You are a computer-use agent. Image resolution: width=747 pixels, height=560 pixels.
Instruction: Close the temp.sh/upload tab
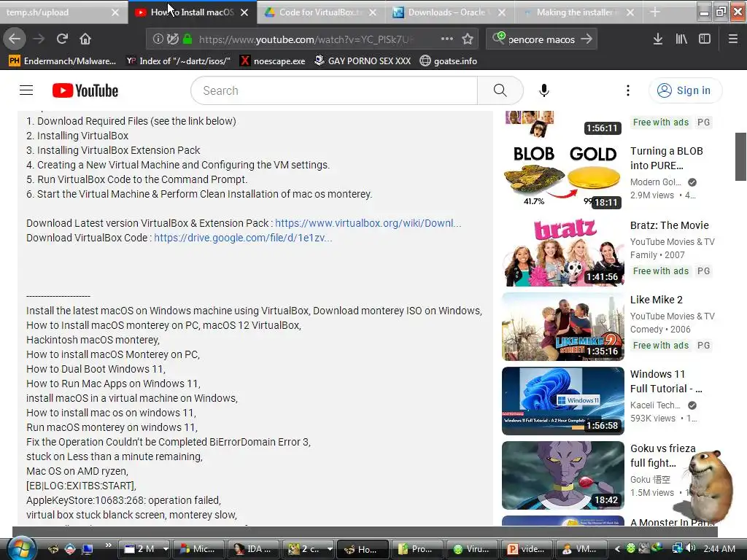(115, 12)
